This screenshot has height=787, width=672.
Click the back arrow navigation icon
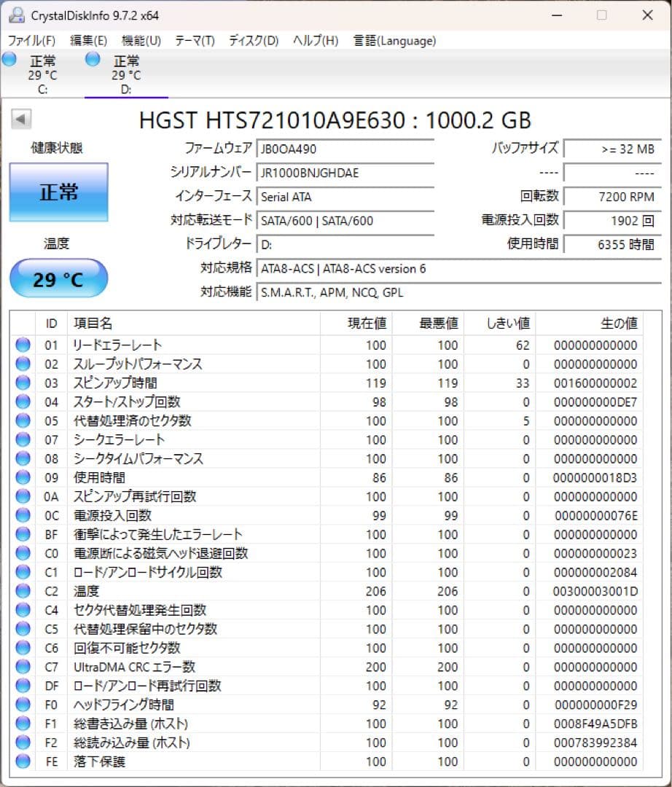20,119
